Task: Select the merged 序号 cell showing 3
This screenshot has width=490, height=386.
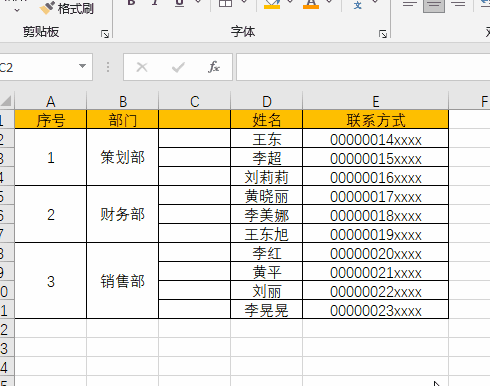Action: click(51, 281)
